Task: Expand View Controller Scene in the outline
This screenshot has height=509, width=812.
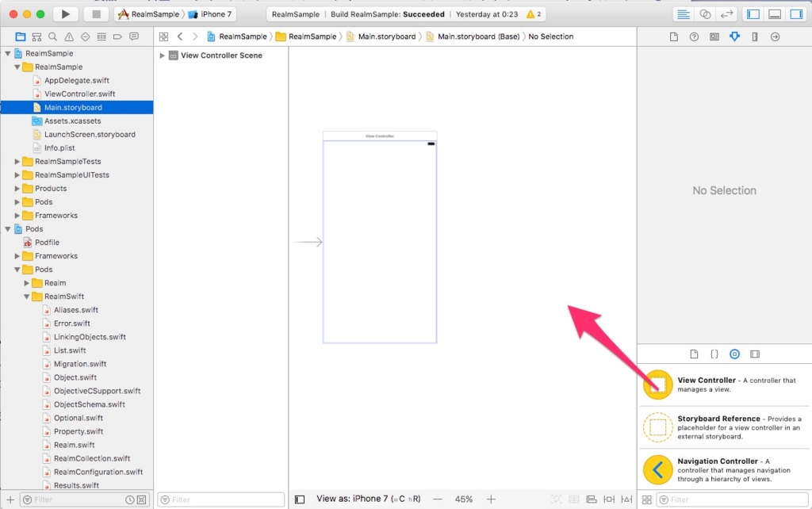Action: pos(162,55)
